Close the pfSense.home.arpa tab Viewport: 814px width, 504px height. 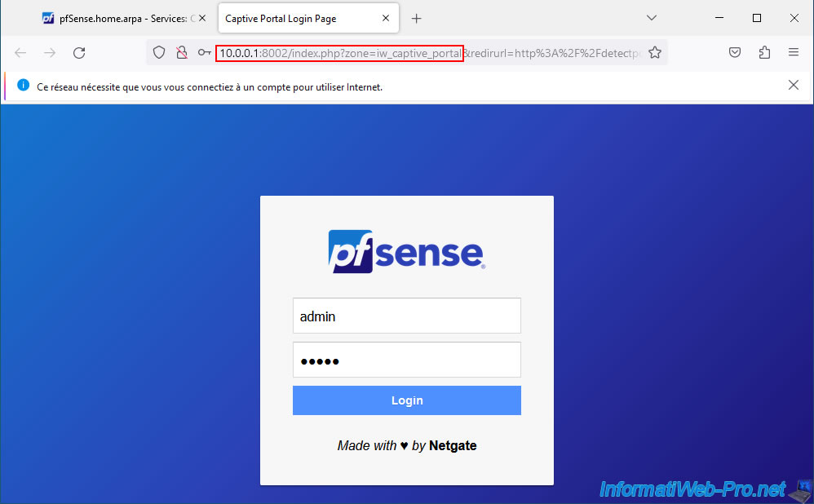pos(202,18)
